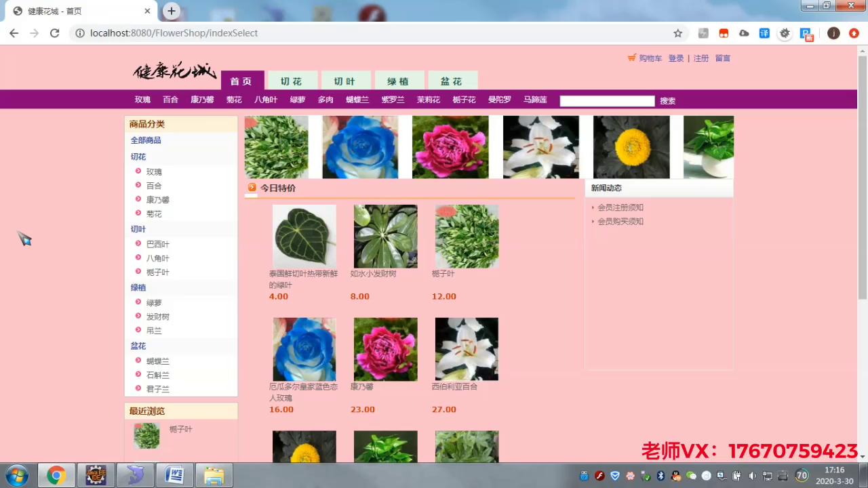Screen dimensions: 868x488
Task: Click the shopping cart icon
Action: tap(632, 58)
